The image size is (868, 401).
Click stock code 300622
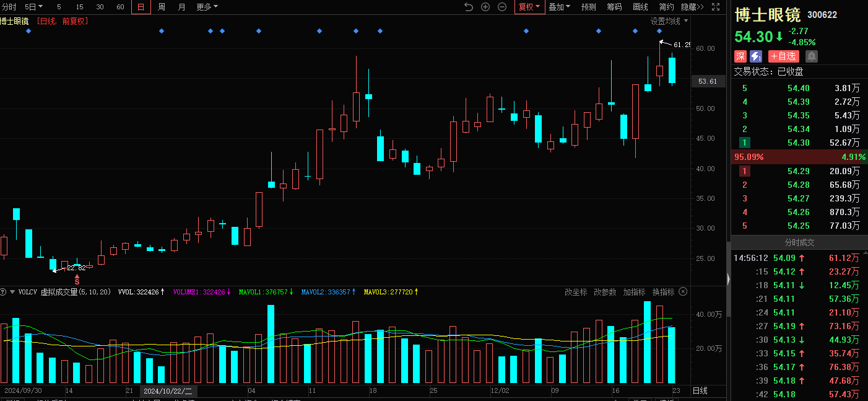click(822, 15)
